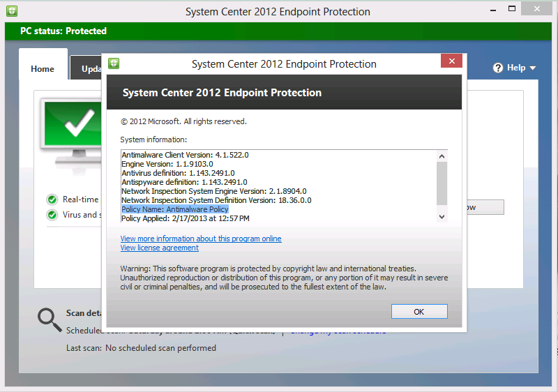Close the About dialog with red X

pos(451,61)
